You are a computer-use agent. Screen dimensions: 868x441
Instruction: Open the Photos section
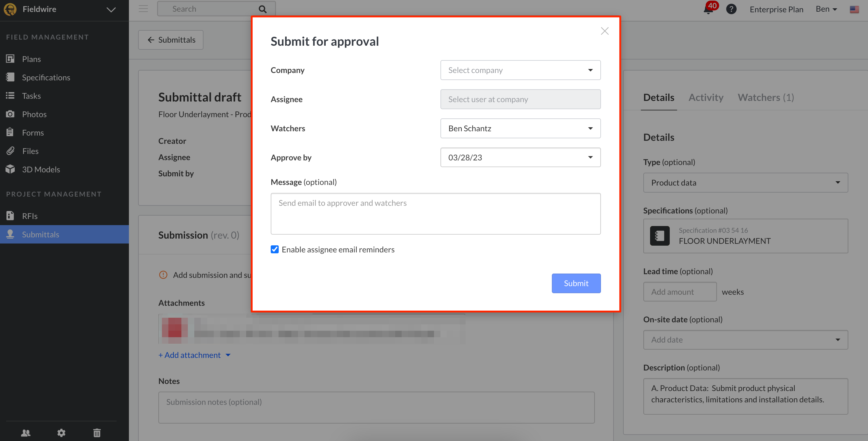pos(34,114)
